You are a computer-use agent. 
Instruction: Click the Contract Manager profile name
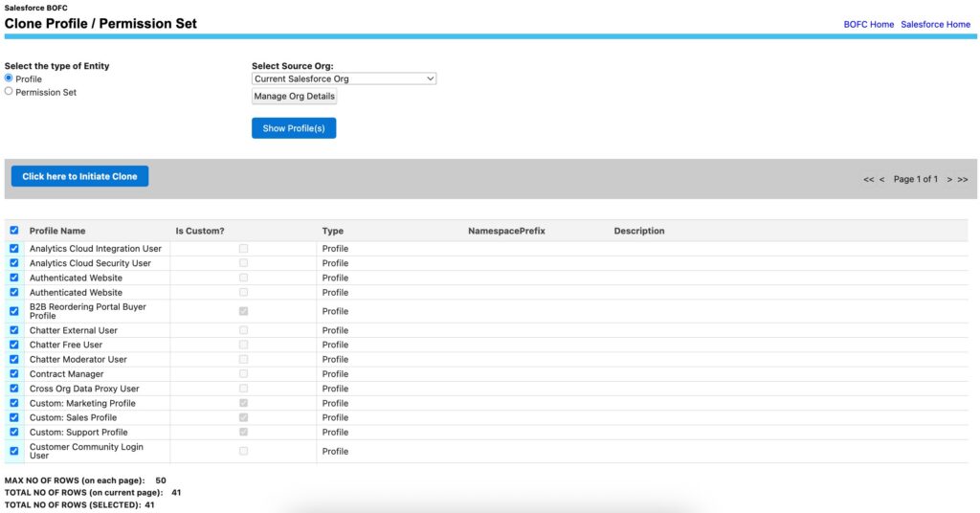tap(66, 373)
